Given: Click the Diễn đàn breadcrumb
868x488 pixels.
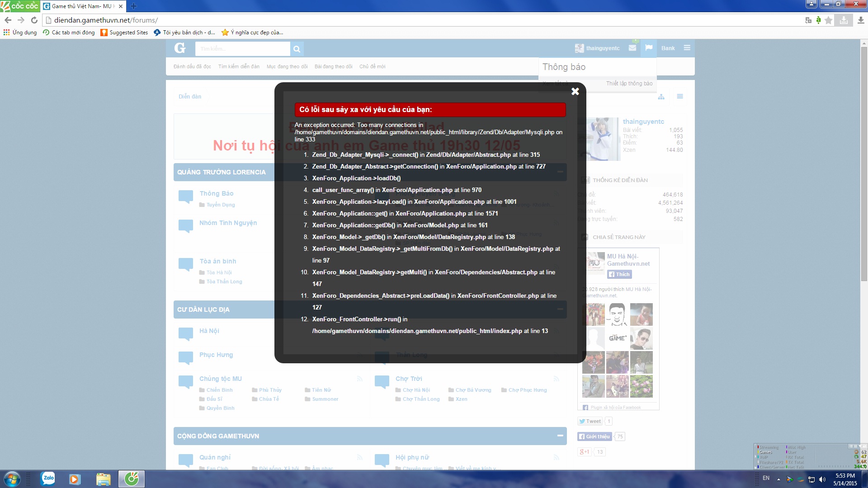Looking at the screenshot, I should pos(190,96).
